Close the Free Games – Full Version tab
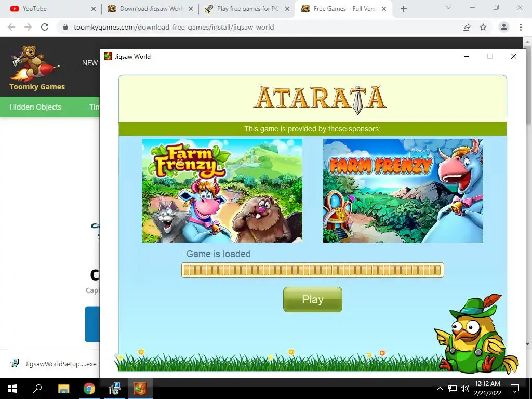The width and height of the screenshot is (532, 399). (384, 9)
